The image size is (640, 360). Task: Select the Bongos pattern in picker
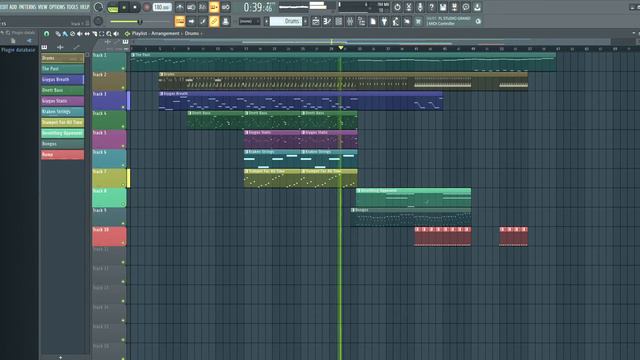pyautogui.click(x=62, y=144)
